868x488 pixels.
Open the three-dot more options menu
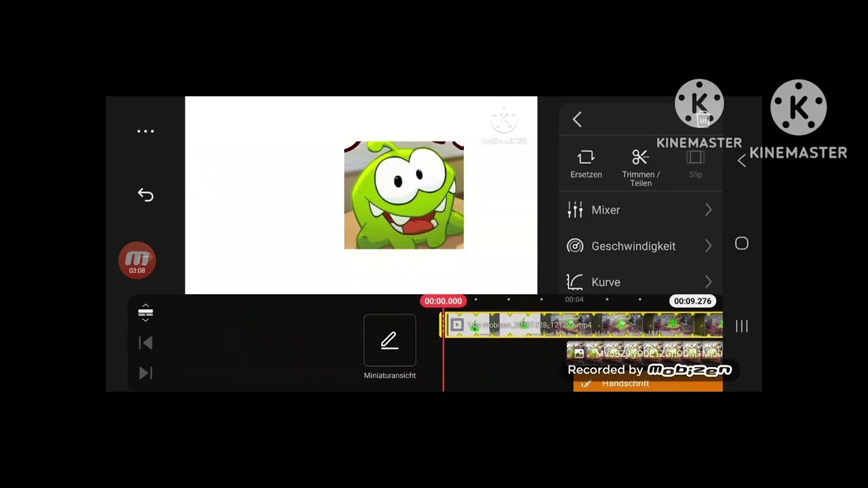[x=145, y=131]
